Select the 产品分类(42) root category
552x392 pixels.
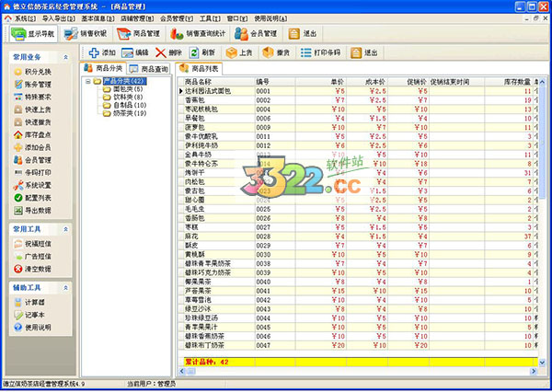pyautogui.click(x=124, y=81)
